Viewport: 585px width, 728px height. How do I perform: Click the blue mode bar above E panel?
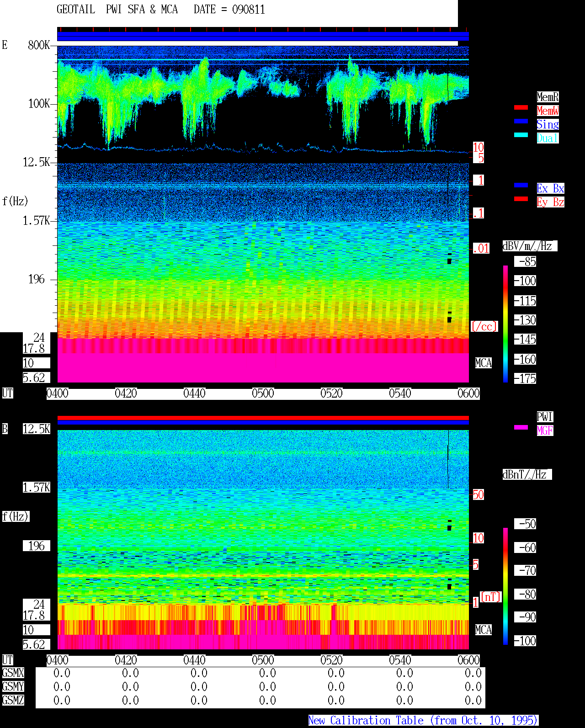(263, 37)
